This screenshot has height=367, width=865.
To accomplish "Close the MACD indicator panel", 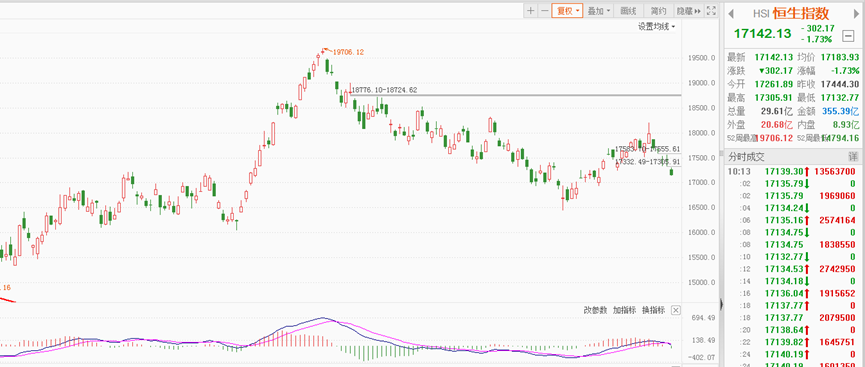I will point(676,310).
